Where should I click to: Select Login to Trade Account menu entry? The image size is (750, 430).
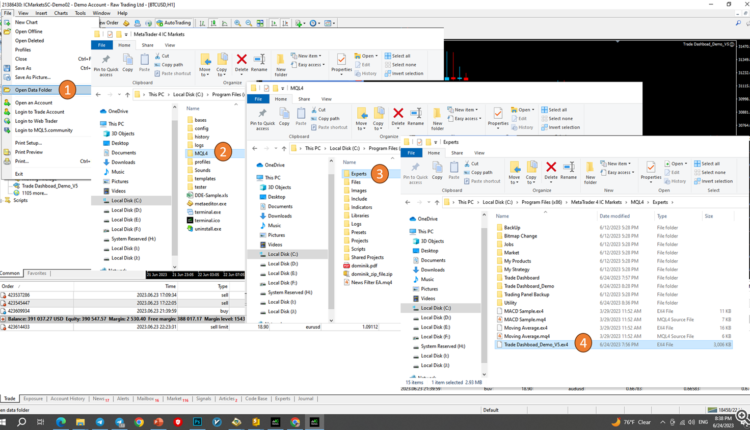pos(40,112)
